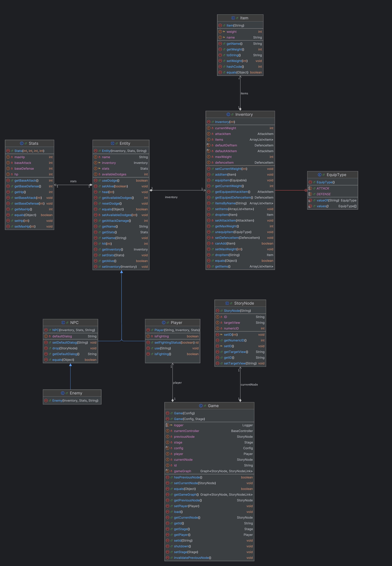Screen dimensions: 392x566
Task: Select dropItem(String) method in Inventory
Action: [227, 255]
